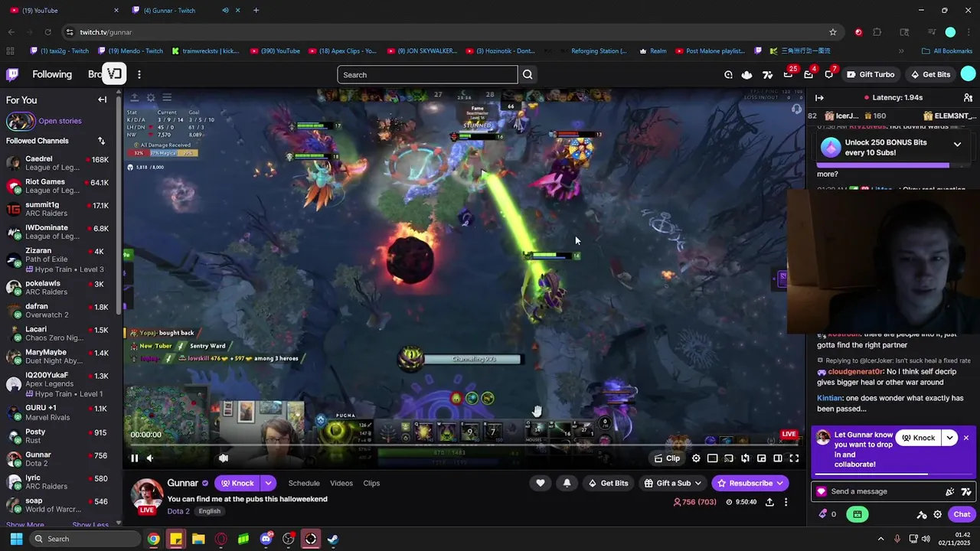Collapse the For You sidebar
980x551 pixels.
(x=102, y=99)
